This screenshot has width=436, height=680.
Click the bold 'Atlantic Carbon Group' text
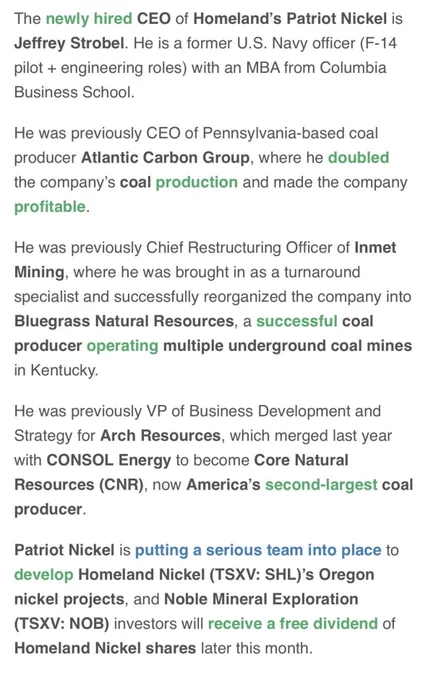coord(165,157)
